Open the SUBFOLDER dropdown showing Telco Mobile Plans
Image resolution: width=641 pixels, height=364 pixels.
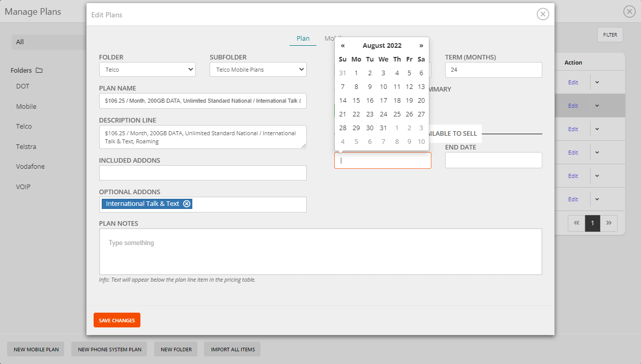(x=257, y=69)
